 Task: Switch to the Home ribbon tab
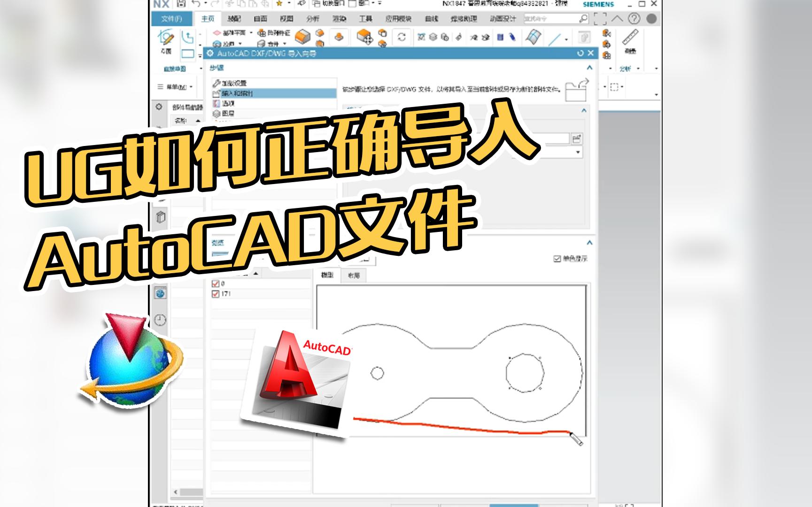[208, 19]
